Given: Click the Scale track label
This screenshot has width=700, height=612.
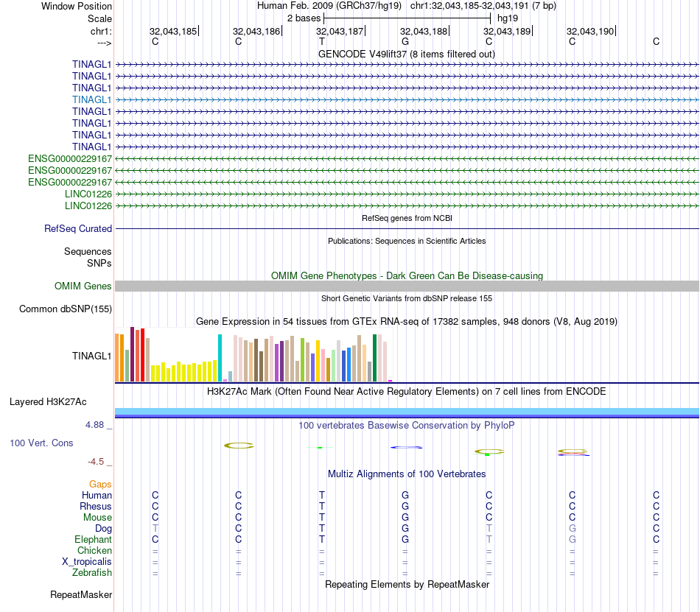Looking at the screenshot, I should coord(99,18).
